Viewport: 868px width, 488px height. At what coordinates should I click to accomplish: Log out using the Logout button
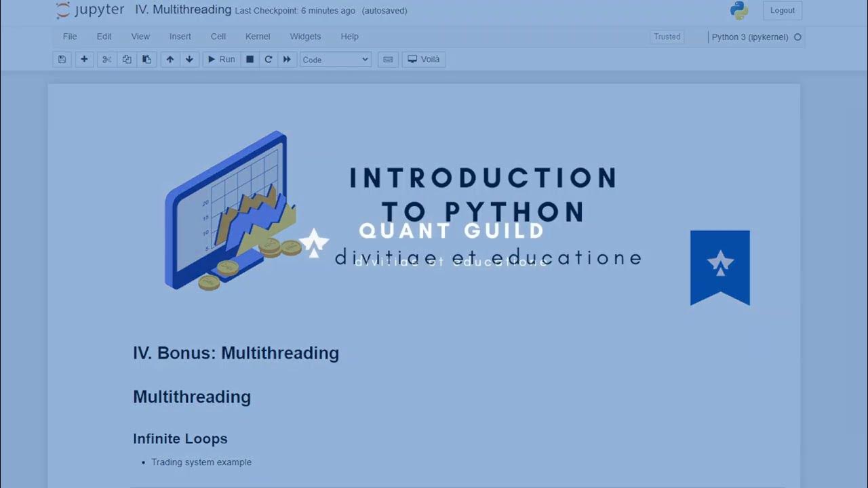[783, 10]
